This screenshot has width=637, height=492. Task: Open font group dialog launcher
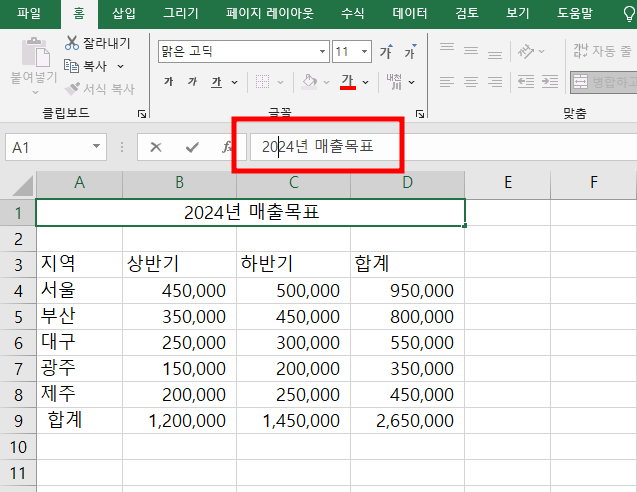point(420,114)
